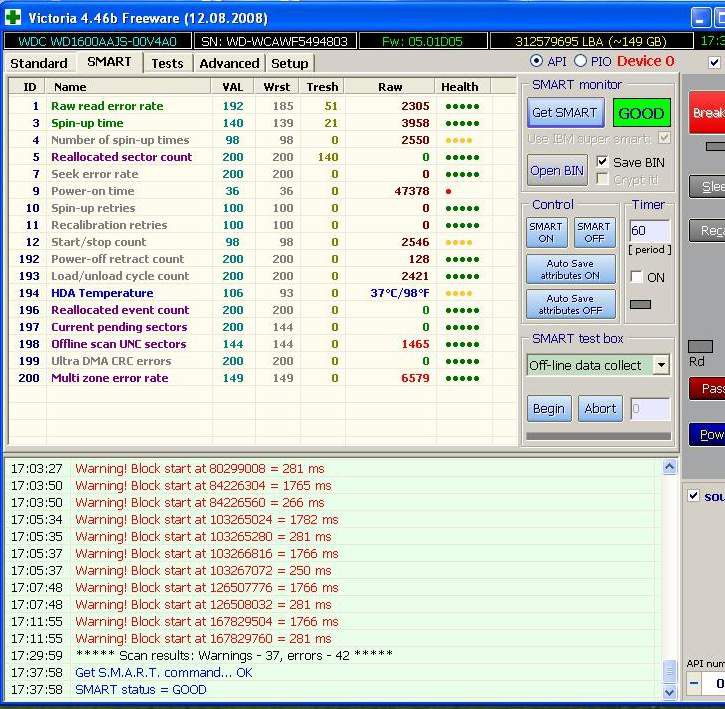725x709 pixels.
Task: Click the green cross Victoria app icon
Action: tap(13, 18)
